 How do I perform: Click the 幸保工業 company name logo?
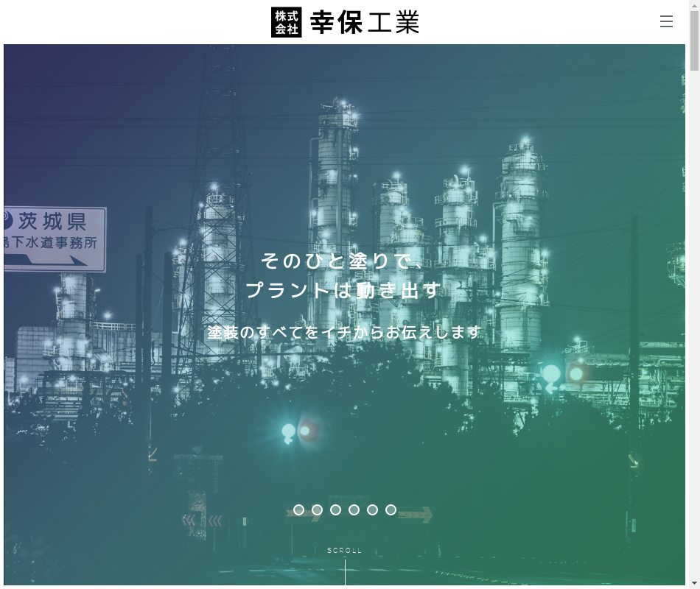364,22
